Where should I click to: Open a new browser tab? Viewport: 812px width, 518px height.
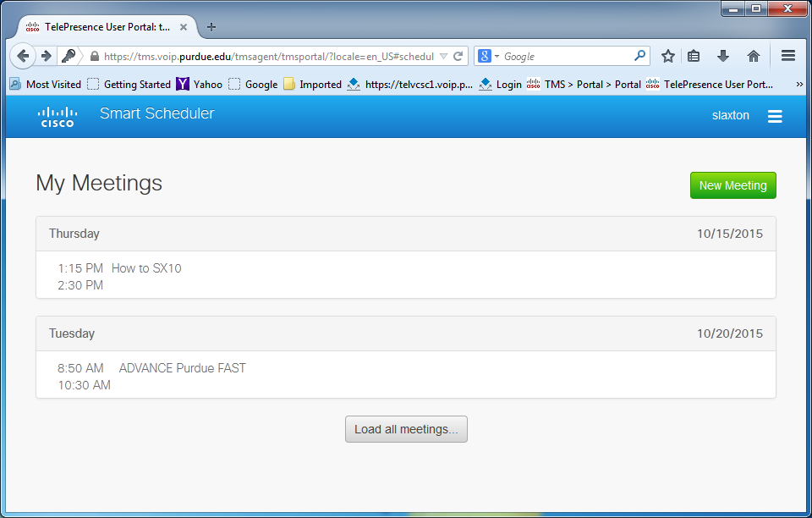pos(211,27)
